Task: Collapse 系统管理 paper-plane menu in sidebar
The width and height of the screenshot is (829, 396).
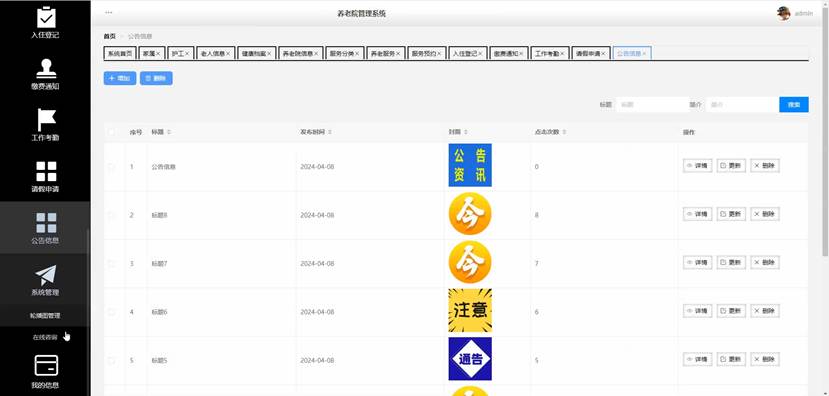Action: [46, 275]
